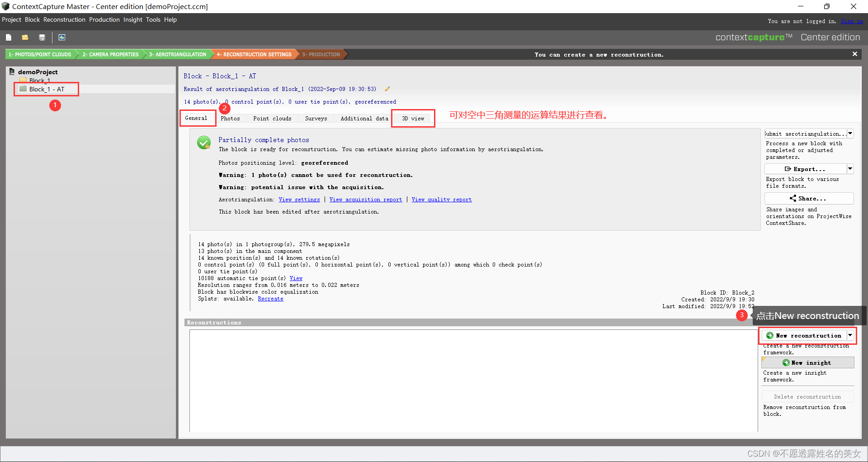Expand the Submit aerotriangulation dropdown arrow
The image size is (868, 462).
click(850, 133)
